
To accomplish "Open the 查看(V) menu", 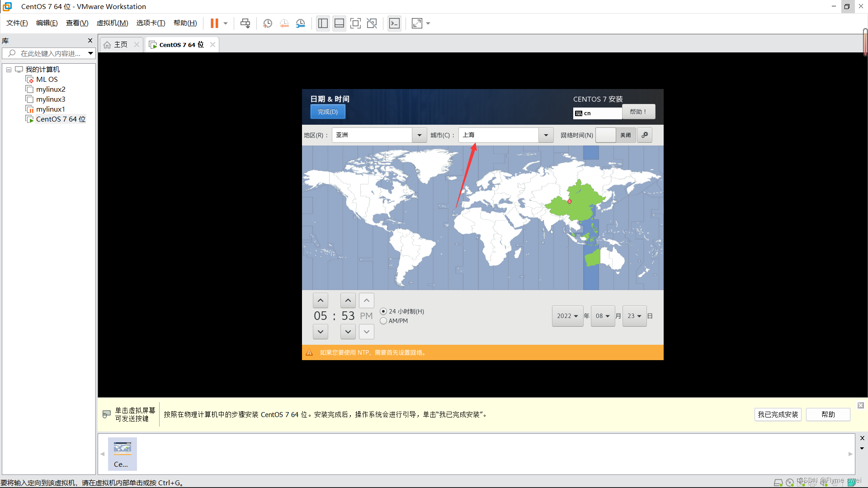I will pyautogui.click(x=77, y=23).
